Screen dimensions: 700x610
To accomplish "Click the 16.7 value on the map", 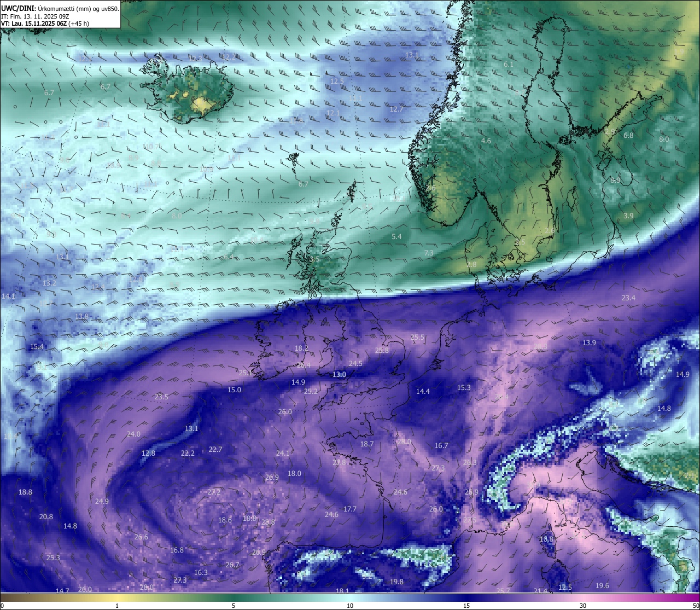I will pyautogui.click(x=441, y=446).
